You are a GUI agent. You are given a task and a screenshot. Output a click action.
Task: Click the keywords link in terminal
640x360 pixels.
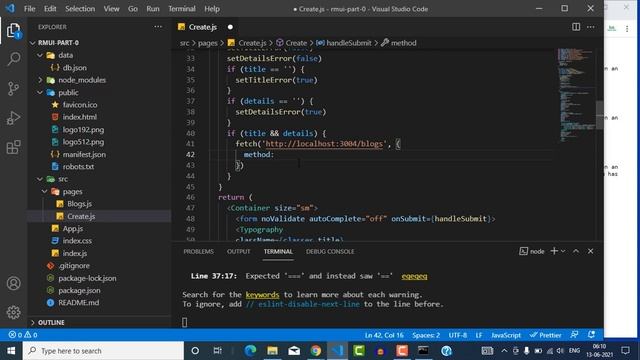262,295
